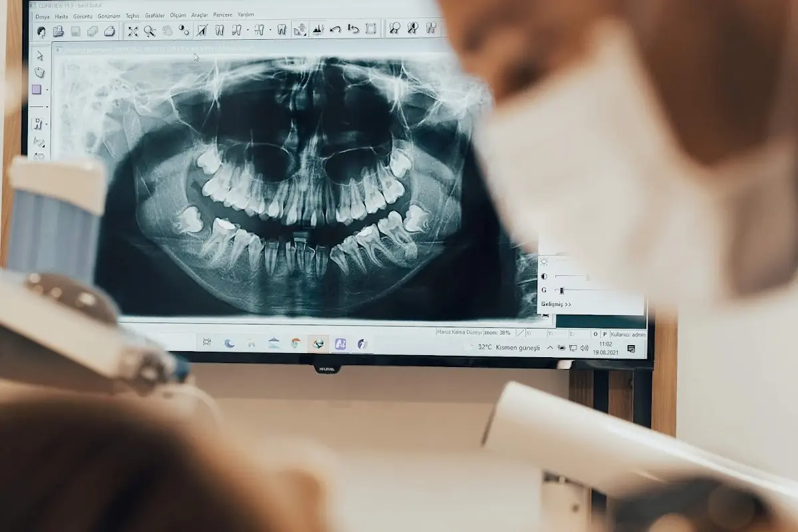Click the save disk toolbar icon
The image size is (798, 532).
pos(75,31)
